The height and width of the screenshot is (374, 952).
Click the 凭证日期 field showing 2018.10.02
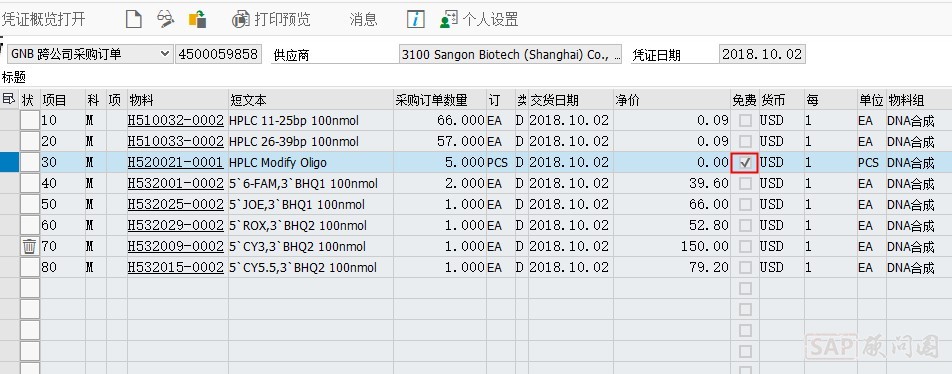(x=762, y=54)
